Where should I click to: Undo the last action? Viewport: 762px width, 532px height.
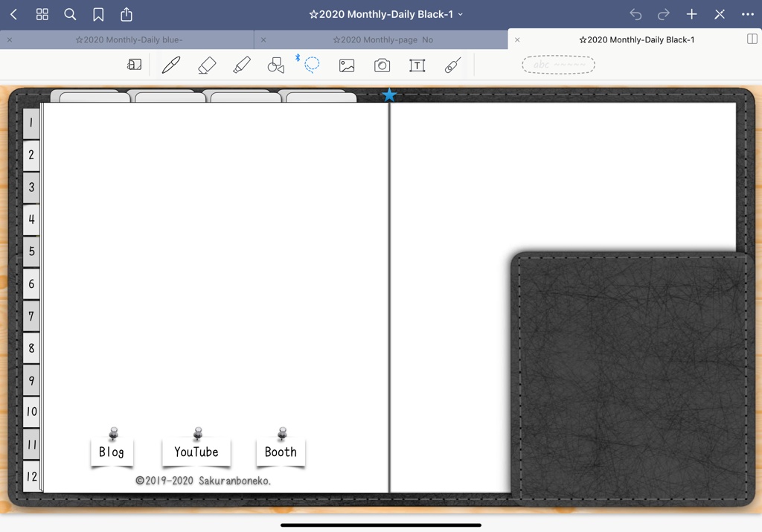tap(635, 15)
